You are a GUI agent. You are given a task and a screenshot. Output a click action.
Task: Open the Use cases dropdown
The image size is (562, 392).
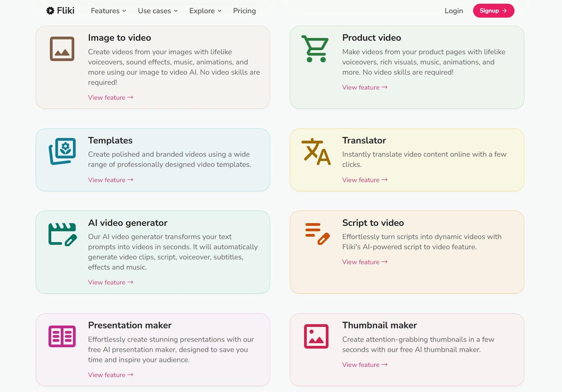[x=158, y=11]
